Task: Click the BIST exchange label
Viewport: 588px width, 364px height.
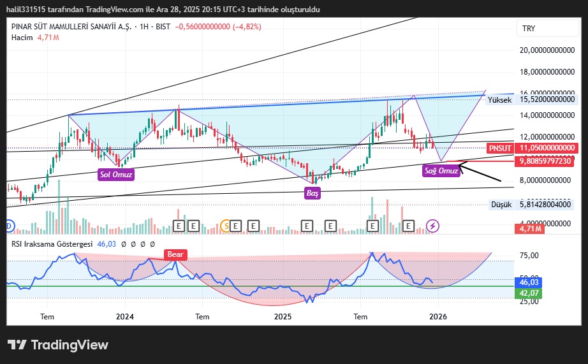Action: [x=163, y=27]
